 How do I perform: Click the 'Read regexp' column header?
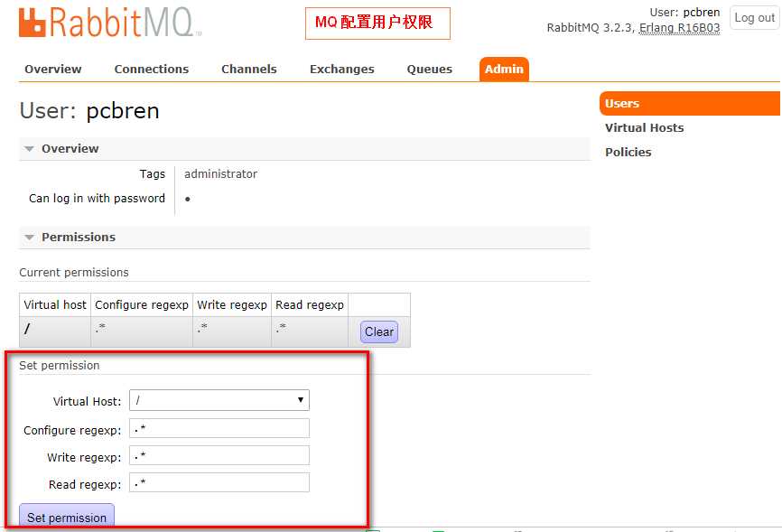pyautogui.click(x=310, y=305)
